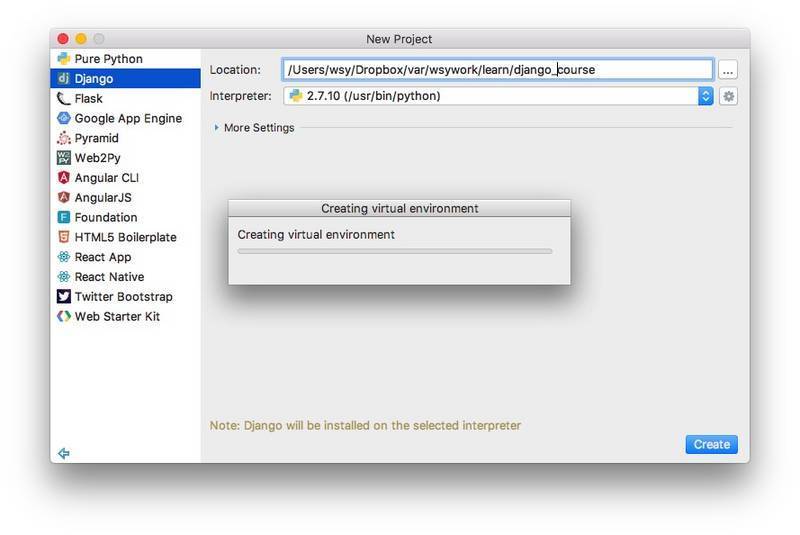This screenshot has width=800, height=535.
Task: Select Pure Python project type
Action: 126,59
